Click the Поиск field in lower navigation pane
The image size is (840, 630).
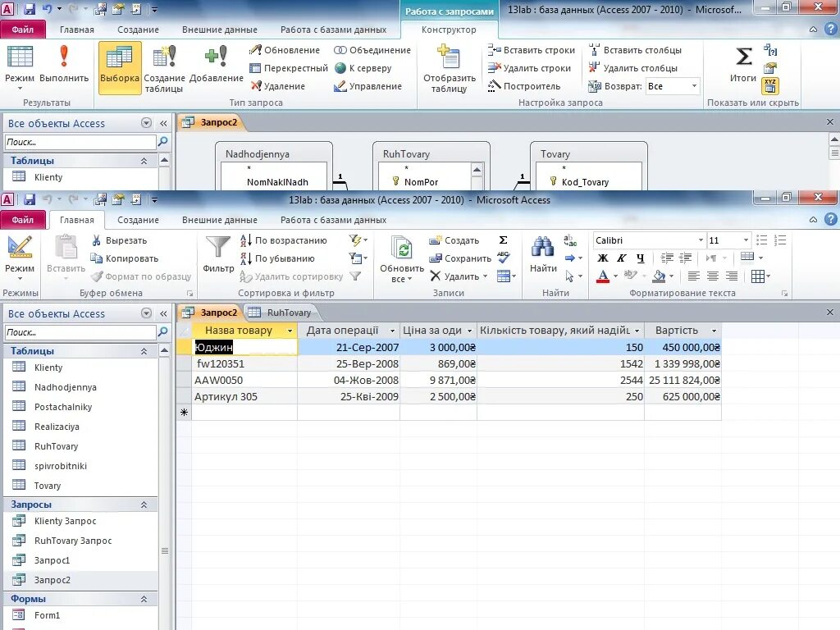tap(80, 332)
